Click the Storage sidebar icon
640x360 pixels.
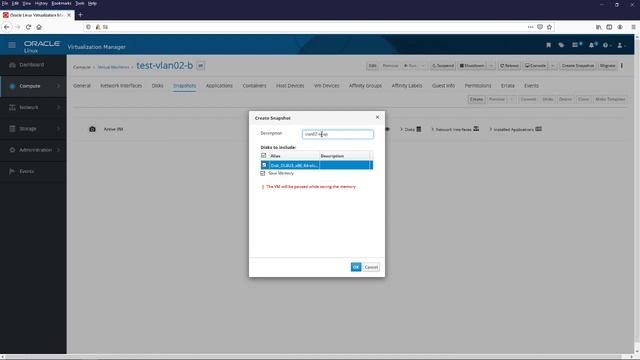pyautogui.click(x=12, y=129)
